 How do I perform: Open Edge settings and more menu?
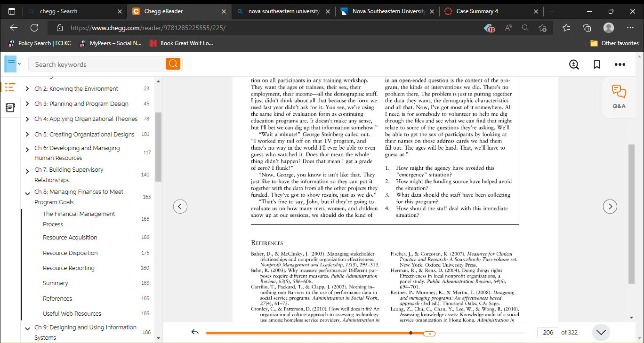pos(630,28)
